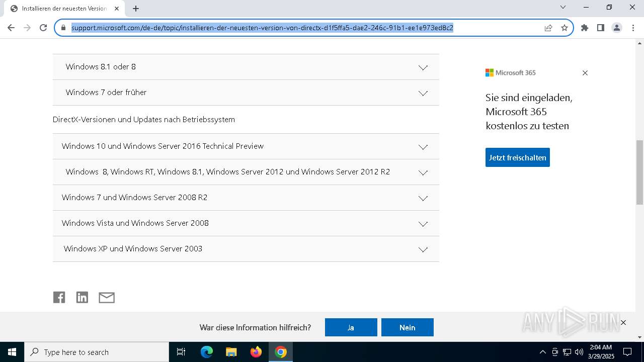
Task: Open the Chrome three-dot menu
Action: pyautogui.click(x=633, y=28)
